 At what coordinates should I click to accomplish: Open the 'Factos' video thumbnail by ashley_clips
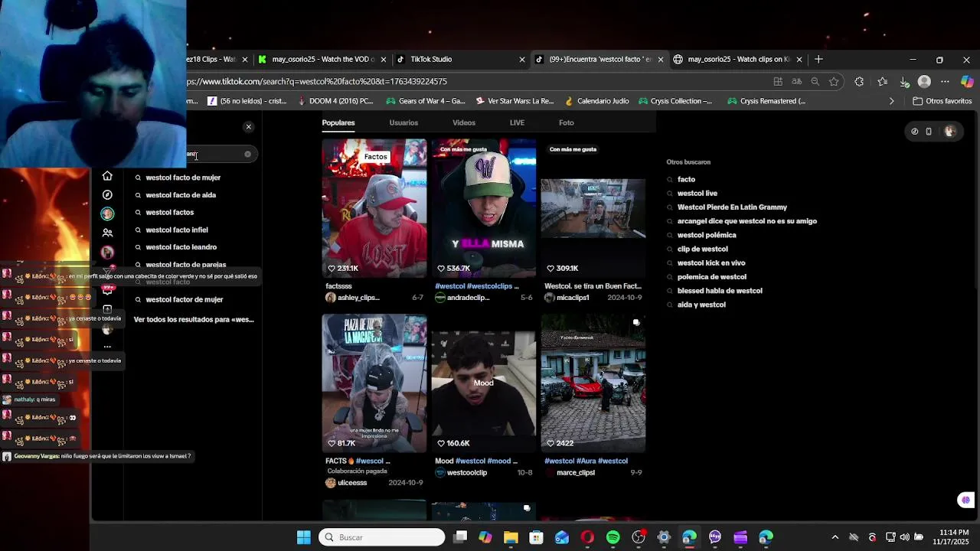pyautogui.click(x=374, y=207)
